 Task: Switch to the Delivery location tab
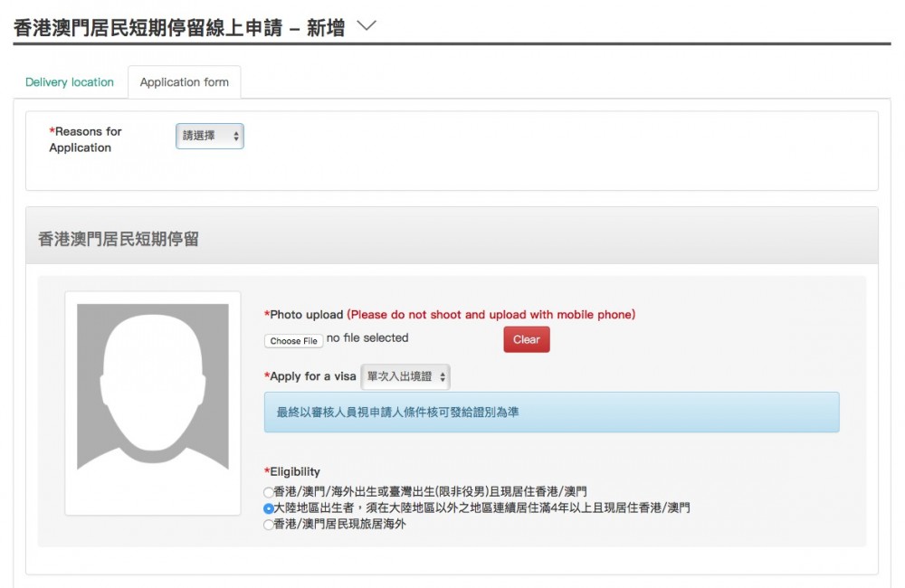[70, 82]
